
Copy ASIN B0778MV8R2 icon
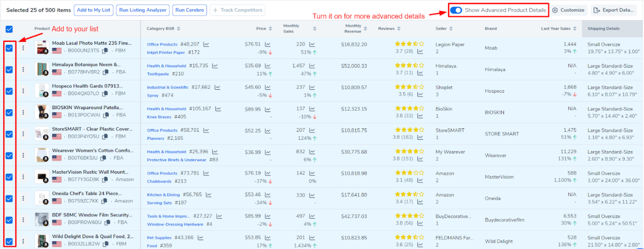106,72
